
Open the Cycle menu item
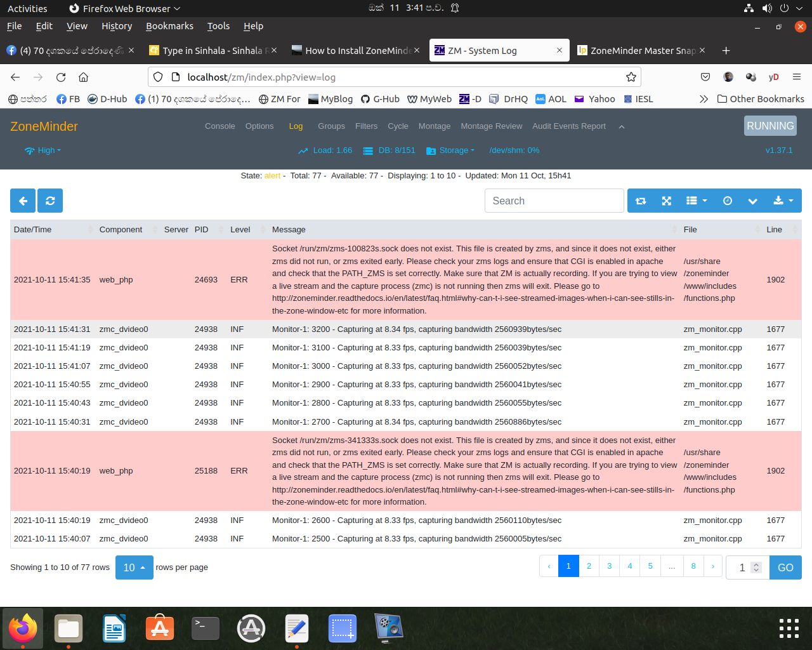[x=398, y=126]
